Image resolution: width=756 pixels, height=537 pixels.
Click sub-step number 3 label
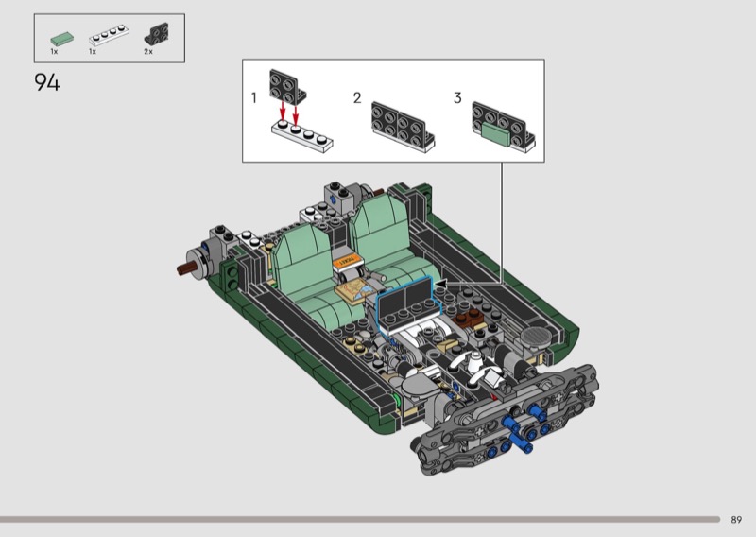457,98
